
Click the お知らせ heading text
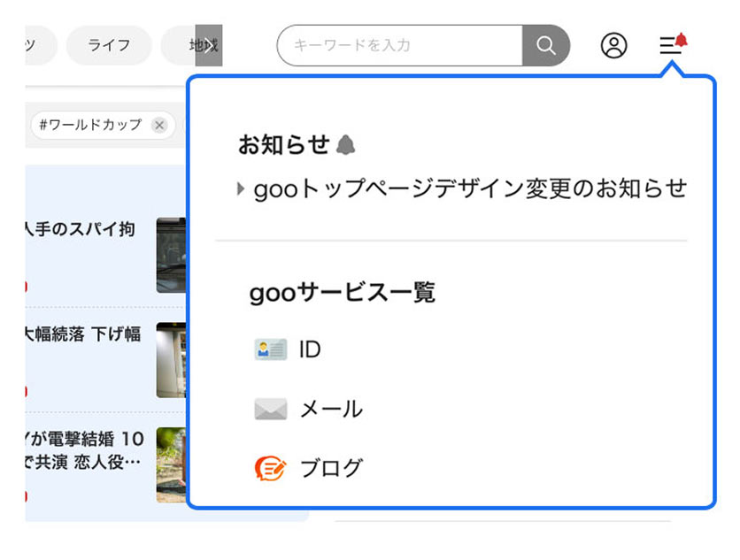[x=283, y=145]
